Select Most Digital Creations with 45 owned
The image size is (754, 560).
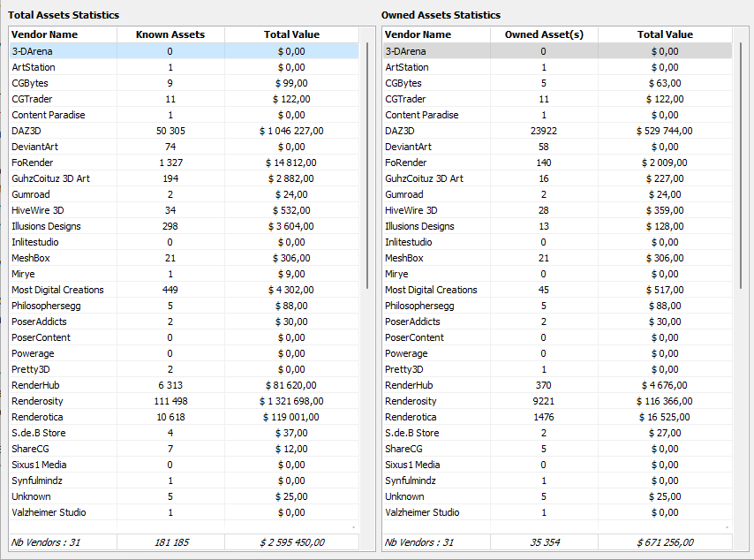coord(558,290)
